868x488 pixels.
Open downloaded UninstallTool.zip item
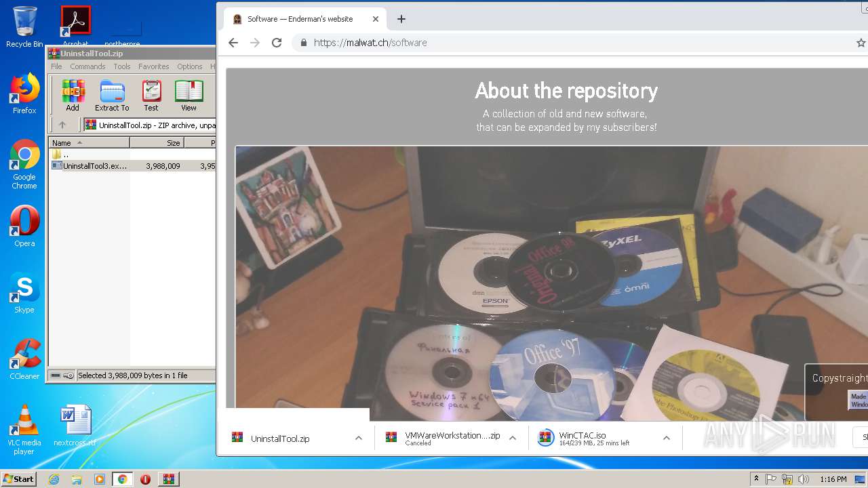tap(280, 439)
